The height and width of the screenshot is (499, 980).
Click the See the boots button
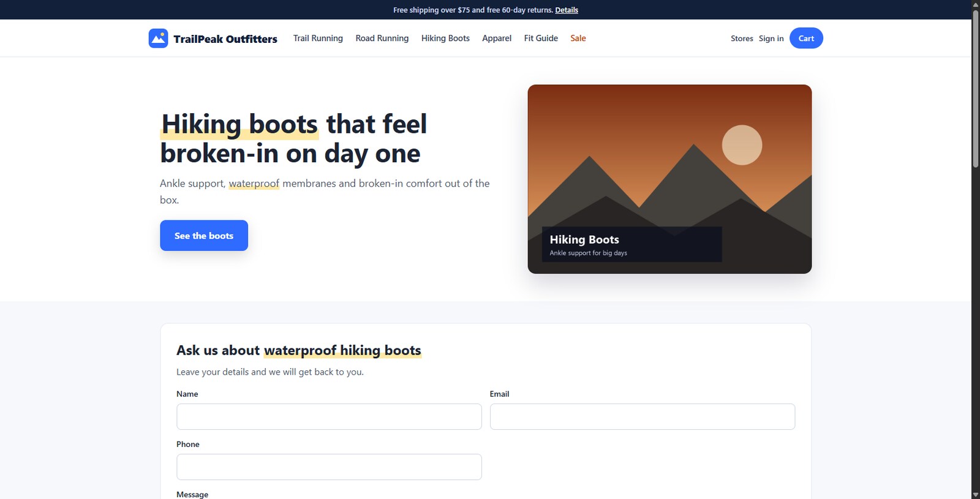204,236
